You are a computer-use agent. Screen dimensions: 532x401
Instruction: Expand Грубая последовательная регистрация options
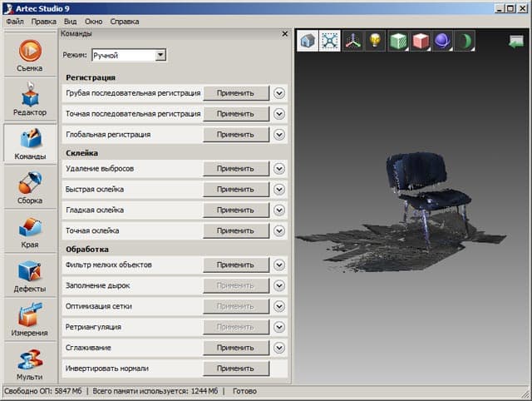(279, 93)
